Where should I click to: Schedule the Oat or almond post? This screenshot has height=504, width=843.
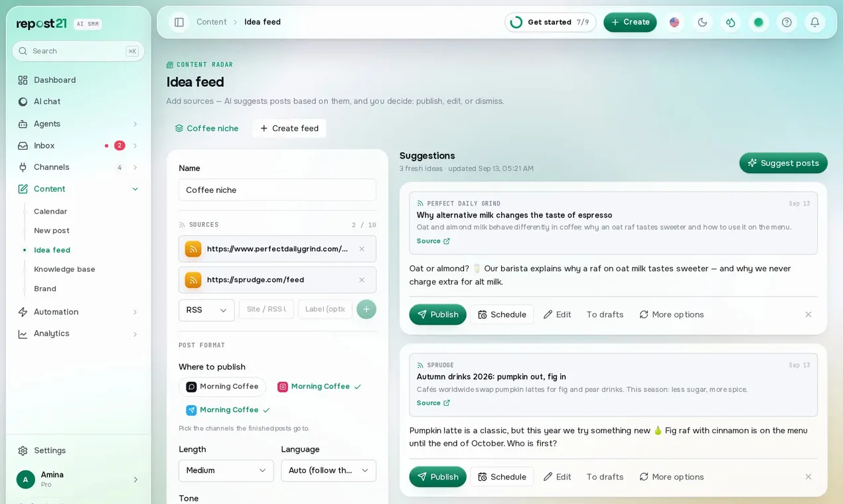(x=502, y=315)
